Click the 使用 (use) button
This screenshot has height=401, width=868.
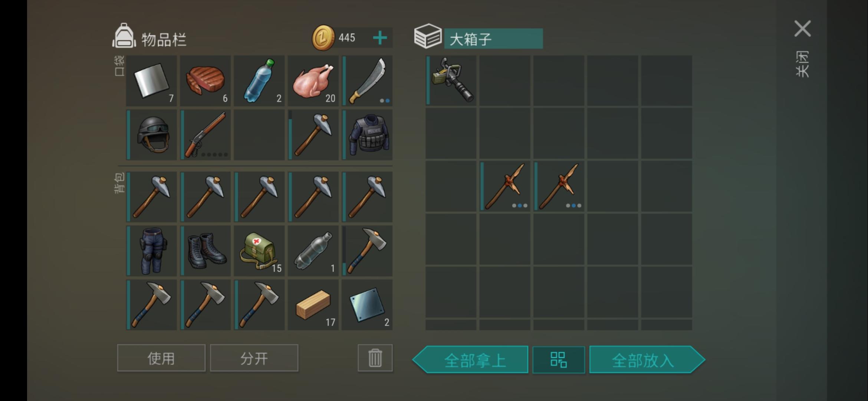161,358
